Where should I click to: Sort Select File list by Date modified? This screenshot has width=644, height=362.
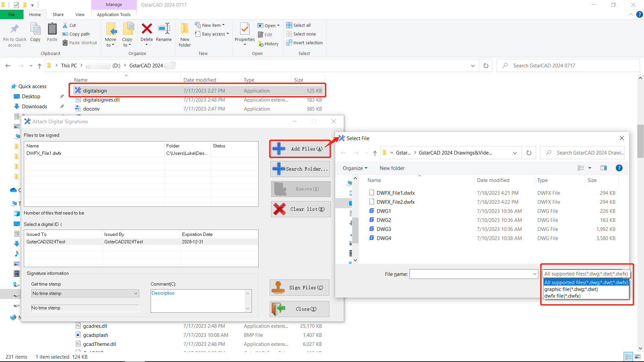[x=493, y=180]
